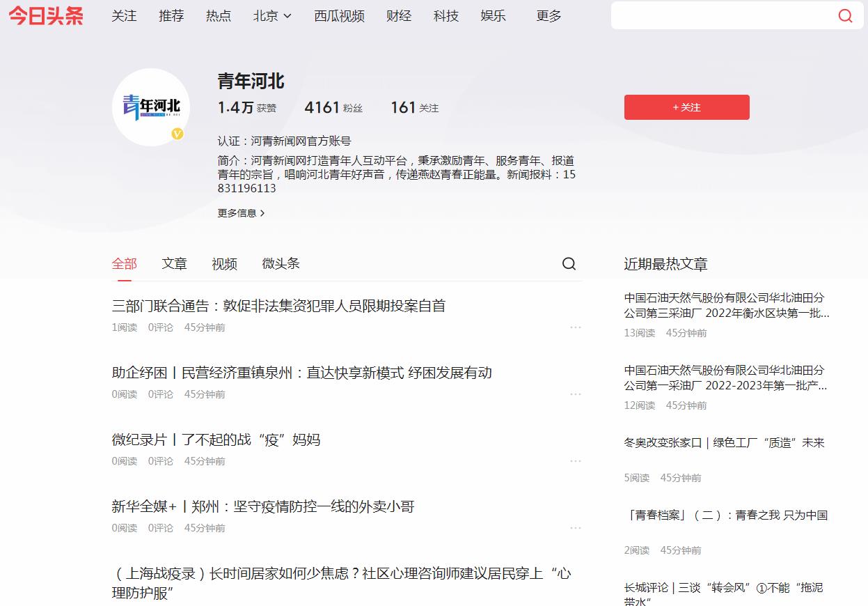Open more options for 助企纾困 article

(x=575, y=394)
